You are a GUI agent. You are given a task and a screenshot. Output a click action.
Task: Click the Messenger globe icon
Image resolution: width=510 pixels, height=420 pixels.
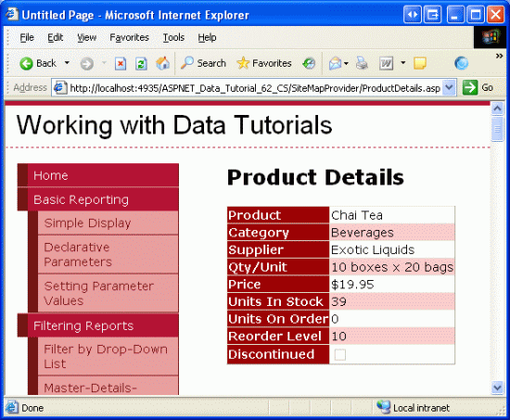(x=461, y=63)
